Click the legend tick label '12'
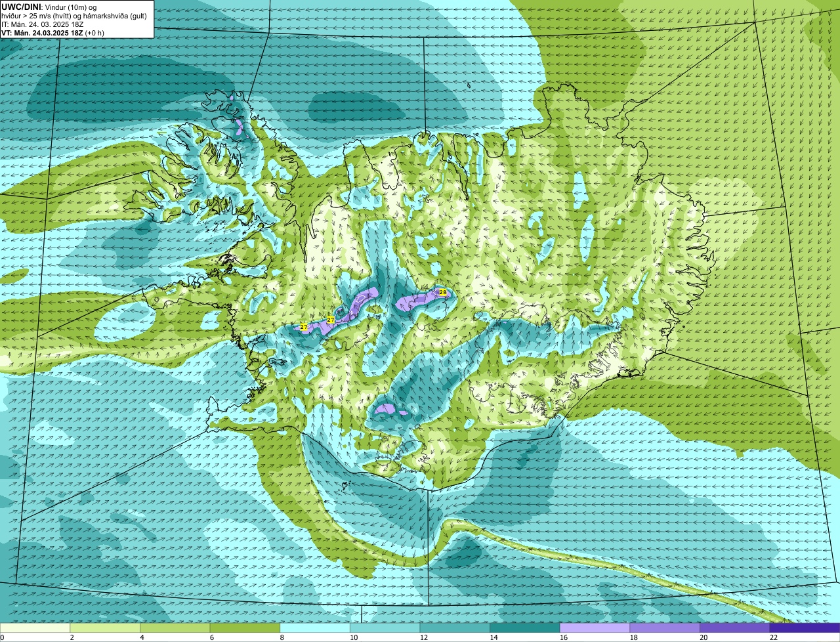 pyautogui.click(x=424, y=637)
